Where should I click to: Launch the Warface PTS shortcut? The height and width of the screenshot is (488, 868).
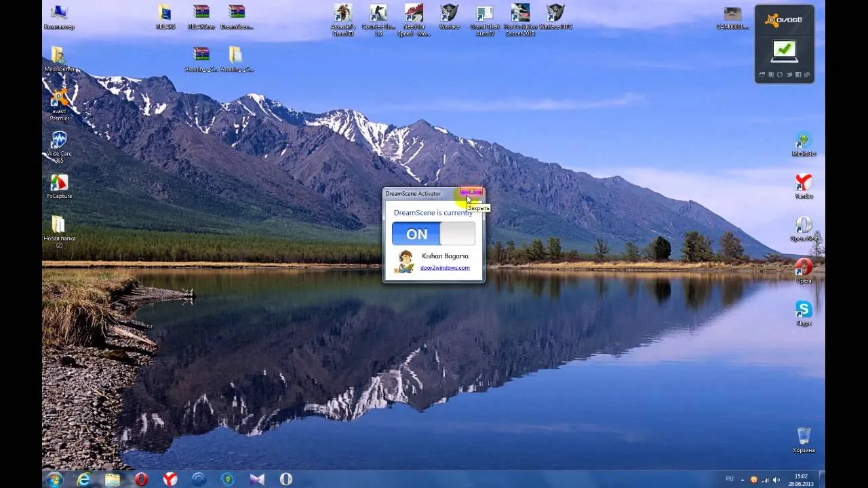coord(555,17)
